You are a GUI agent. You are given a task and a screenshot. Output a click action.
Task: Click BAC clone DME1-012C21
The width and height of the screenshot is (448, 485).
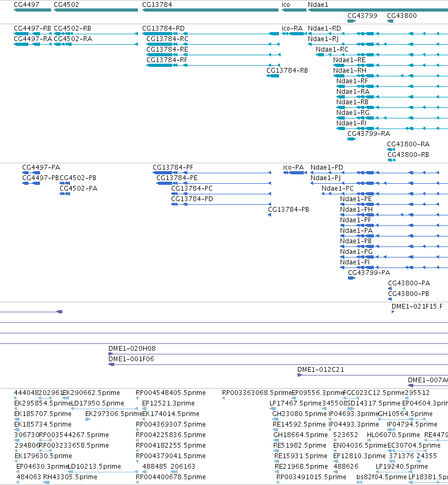tap(321, 369)
